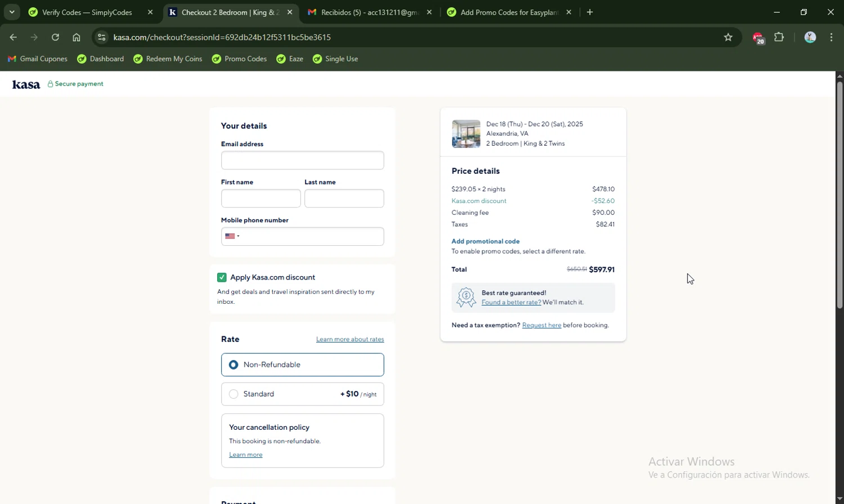Click the Kasa.com discount price line
This screenshot has width=844, height=504.
pos(533,201)
